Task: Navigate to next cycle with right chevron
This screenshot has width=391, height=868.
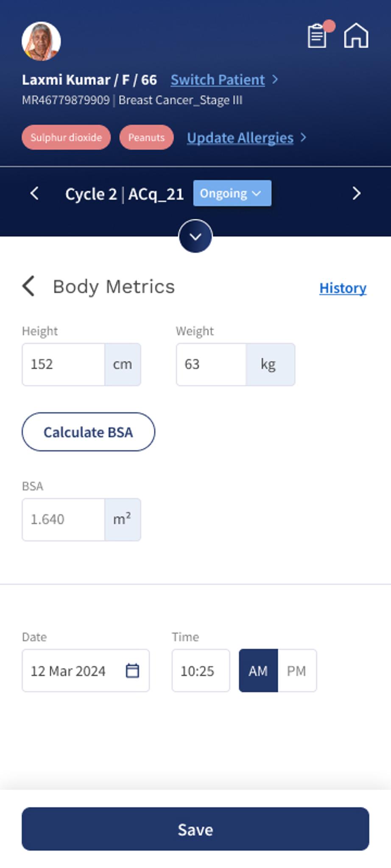Action: coord(357,194)
